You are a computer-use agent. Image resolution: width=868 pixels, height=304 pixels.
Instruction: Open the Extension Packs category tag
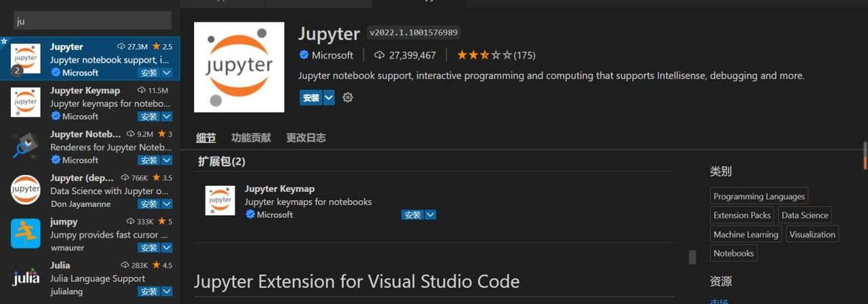tap(742, 215)
